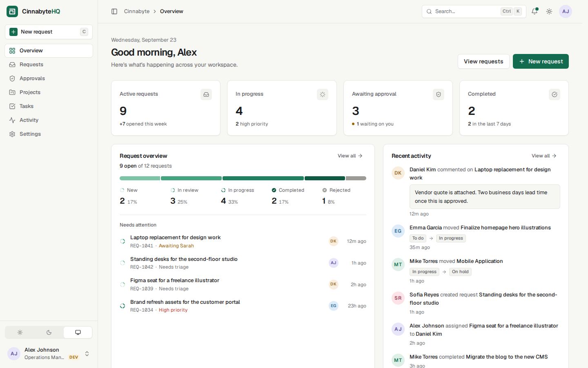Click View all in Recent activity
The height and width of the screenshot is (368, 588).
(x=544, y=156)
